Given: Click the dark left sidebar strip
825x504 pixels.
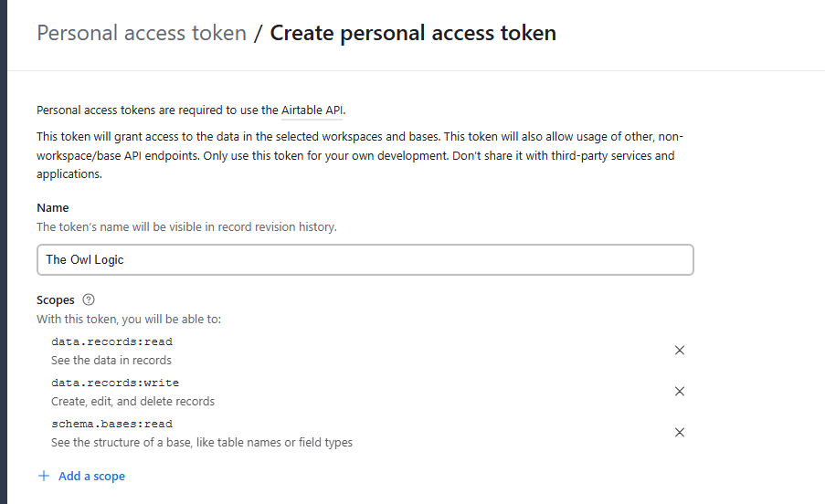Looking at the screenshot, I should coord(4,252).
